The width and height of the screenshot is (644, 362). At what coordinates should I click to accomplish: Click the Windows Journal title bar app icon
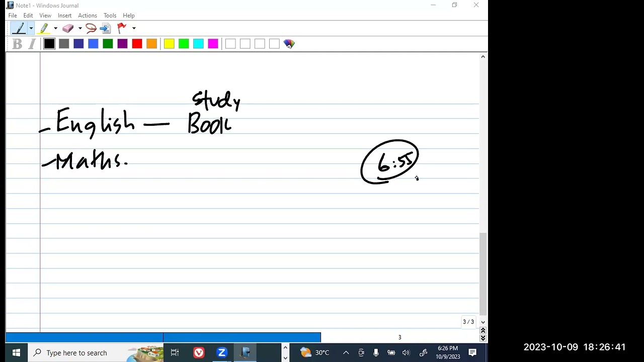[10, 6]
